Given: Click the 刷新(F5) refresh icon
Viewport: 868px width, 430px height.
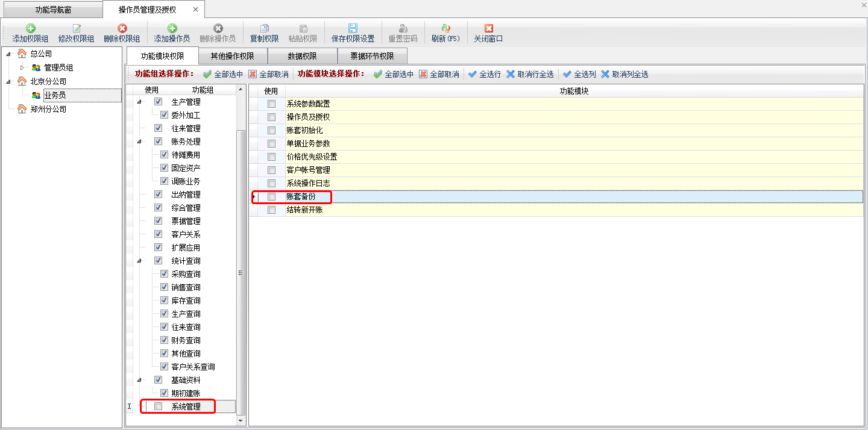Looking at the screenshot, I should tap(445, 28).
